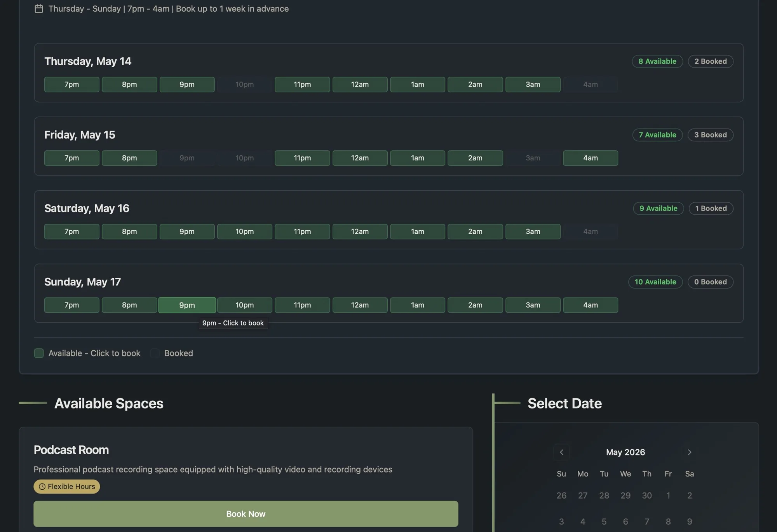Select the 12am slot on Friday, May 15
Screen dimensions: 777x532
360,158
